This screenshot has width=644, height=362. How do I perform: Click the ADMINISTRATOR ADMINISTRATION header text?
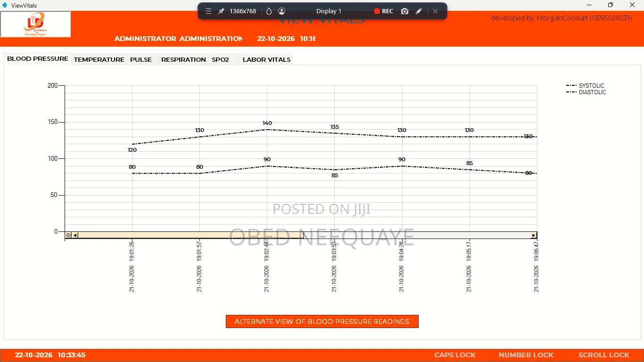(179, 39)
